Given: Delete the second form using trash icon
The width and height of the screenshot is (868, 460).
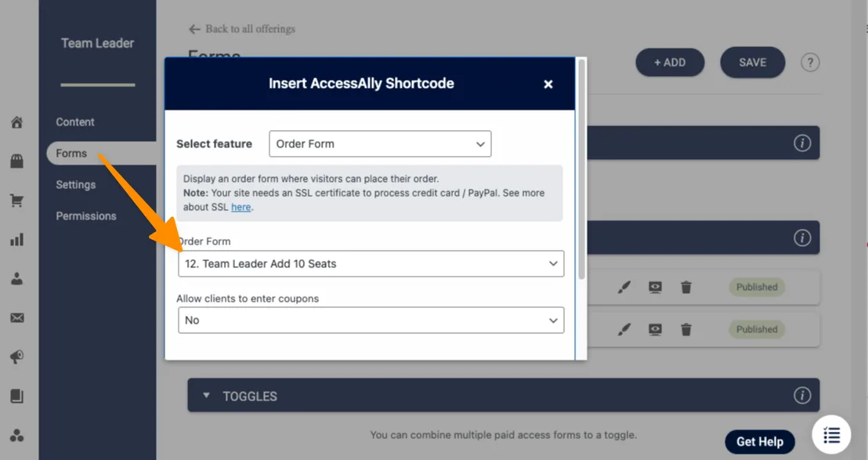Looking at the screenshot, I should (685, 329).
